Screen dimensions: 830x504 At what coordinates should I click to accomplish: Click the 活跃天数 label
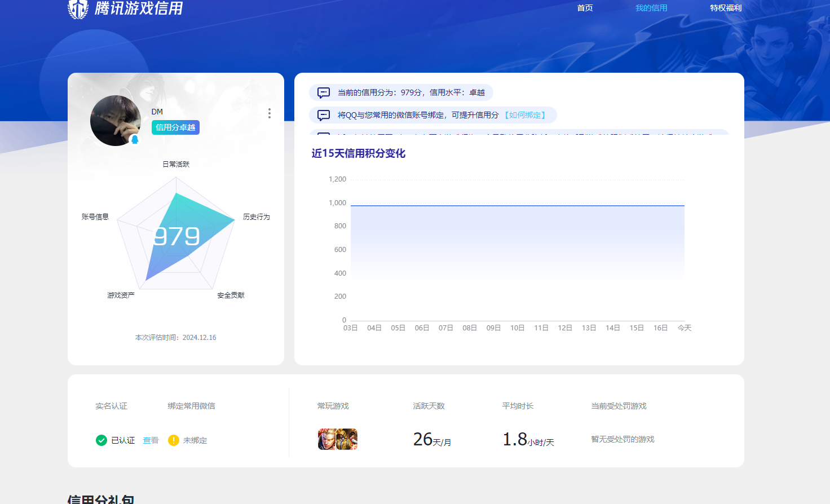pos(429,406)
